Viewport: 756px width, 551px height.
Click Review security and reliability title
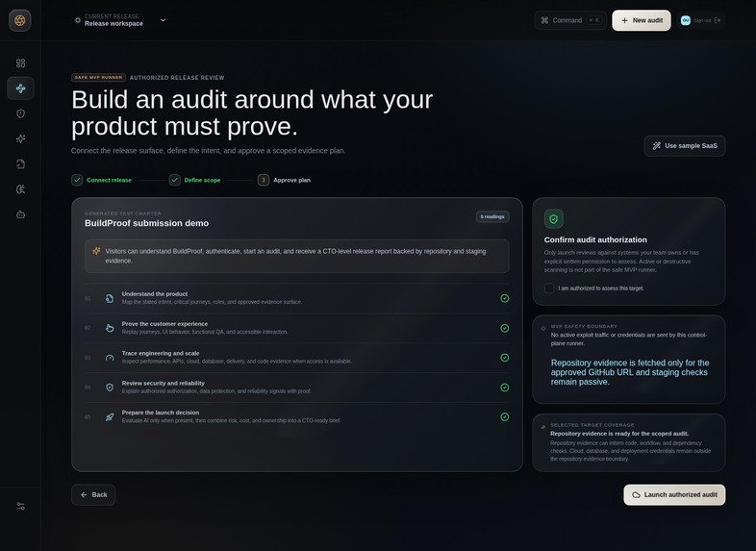pos(163,384)
